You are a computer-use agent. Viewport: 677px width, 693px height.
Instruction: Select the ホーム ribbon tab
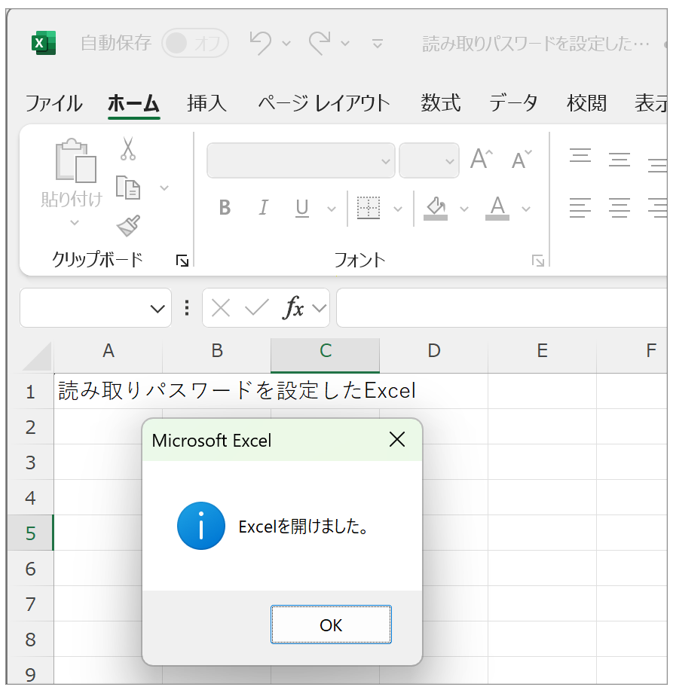[x=133, y=103]
